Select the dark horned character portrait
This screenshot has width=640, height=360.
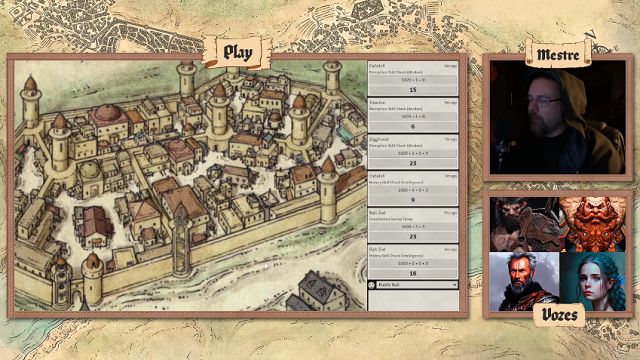pos(524,224)
